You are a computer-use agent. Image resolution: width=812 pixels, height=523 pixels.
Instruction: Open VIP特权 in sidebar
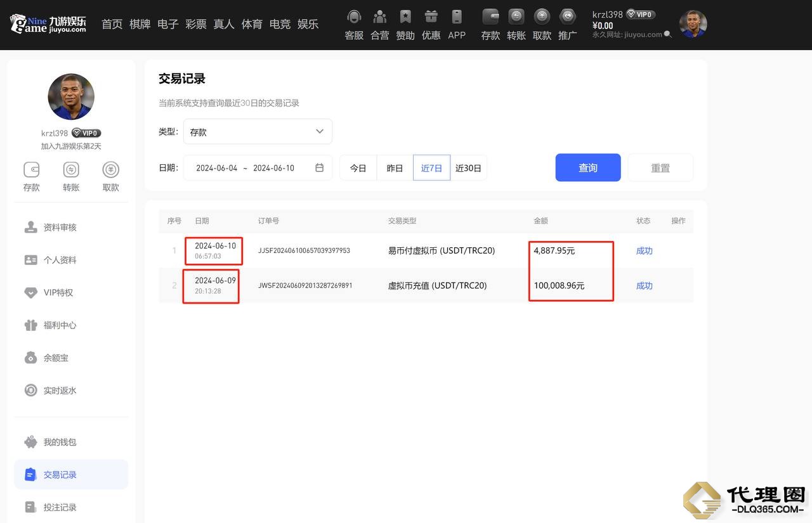[71, 293]
